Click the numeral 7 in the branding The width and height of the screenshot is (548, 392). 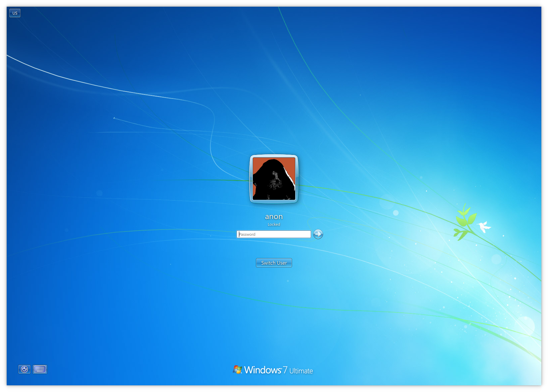point(285,370)
